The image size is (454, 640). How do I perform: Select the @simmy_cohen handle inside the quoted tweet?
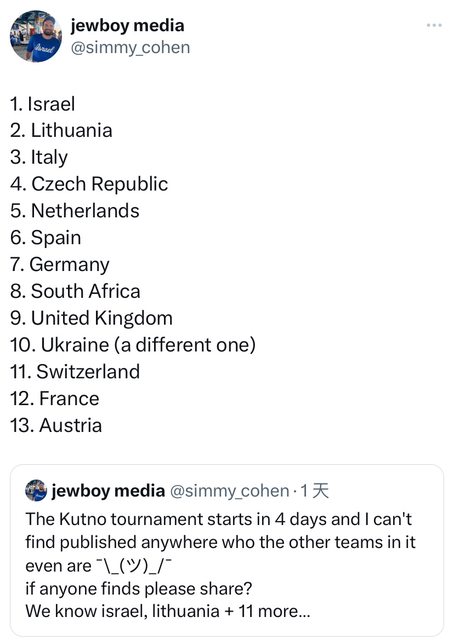click(x=229, y=491)
